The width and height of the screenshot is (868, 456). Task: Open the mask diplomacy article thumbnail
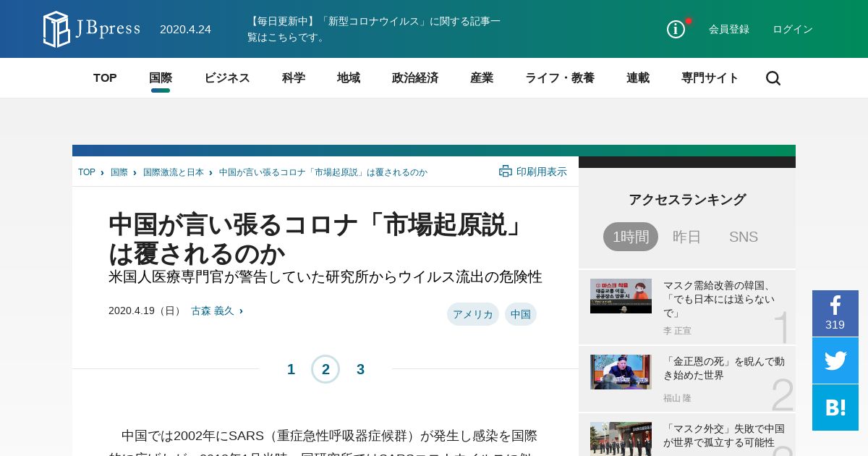point(621,439)
